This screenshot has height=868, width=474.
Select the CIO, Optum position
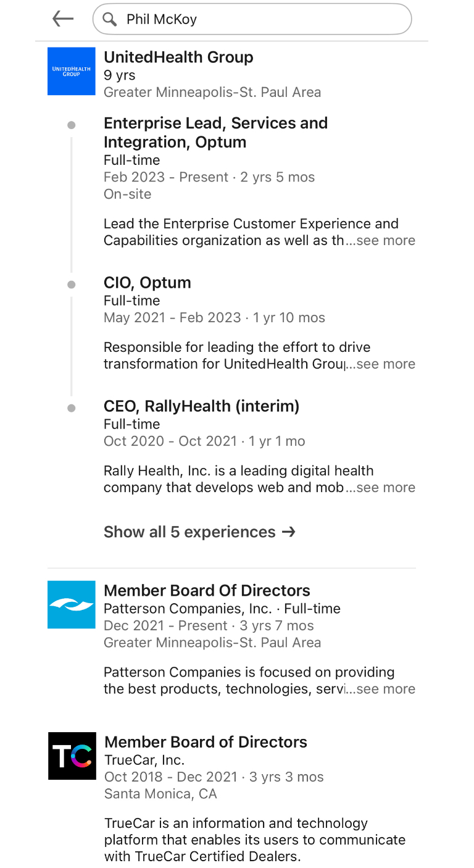pos(148,282)
